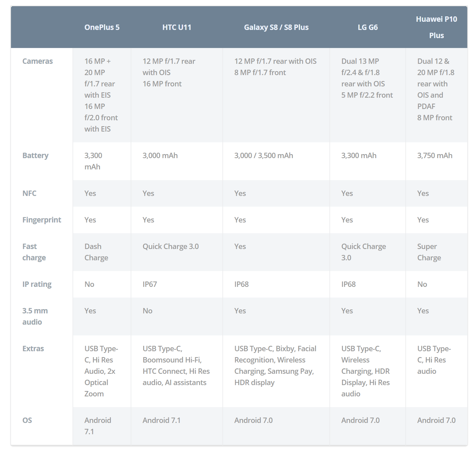Select the LG G6 column header

tap(367, 27)
